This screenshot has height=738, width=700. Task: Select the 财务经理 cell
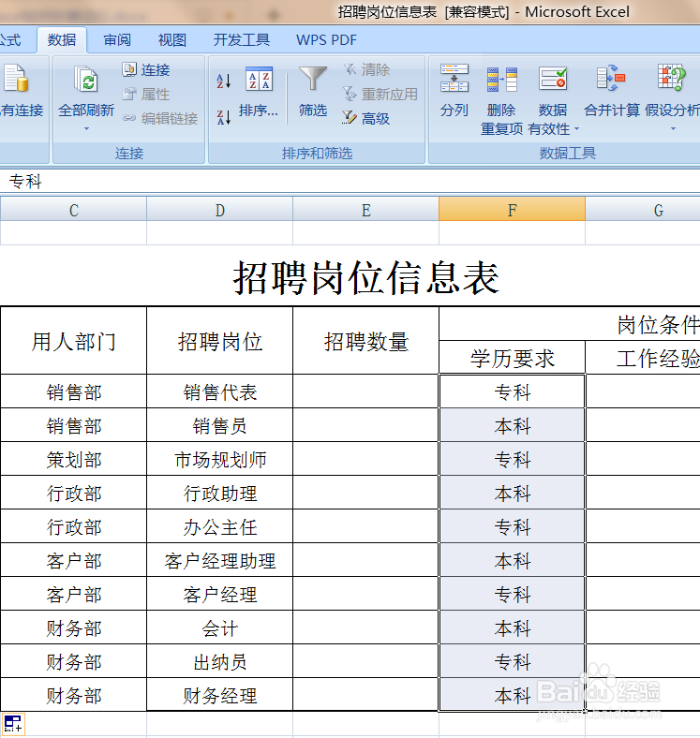[x=219, y=695]
